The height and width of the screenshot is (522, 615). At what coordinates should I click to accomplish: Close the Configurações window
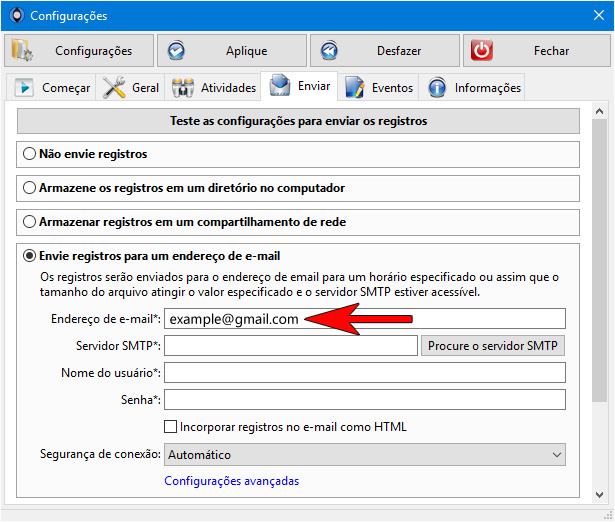(x=599, y=15)
